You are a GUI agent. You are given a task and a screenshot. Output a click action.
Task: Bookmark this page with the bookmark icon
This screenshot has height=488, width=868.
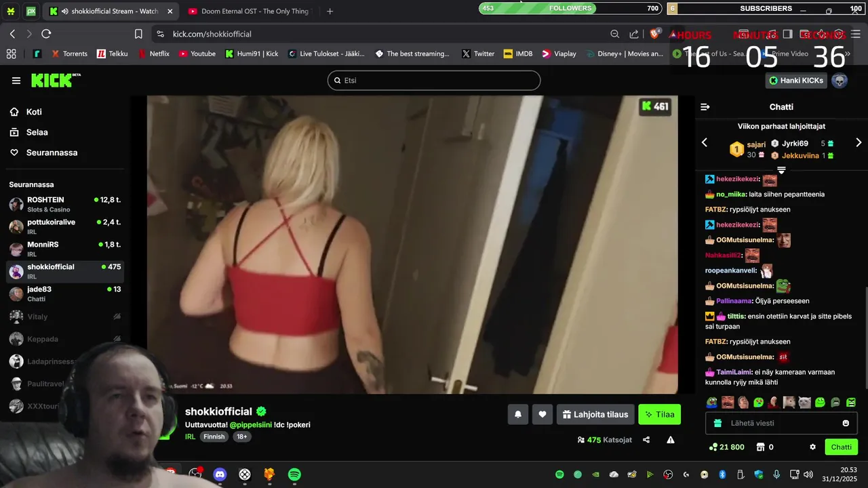[138, 34]
